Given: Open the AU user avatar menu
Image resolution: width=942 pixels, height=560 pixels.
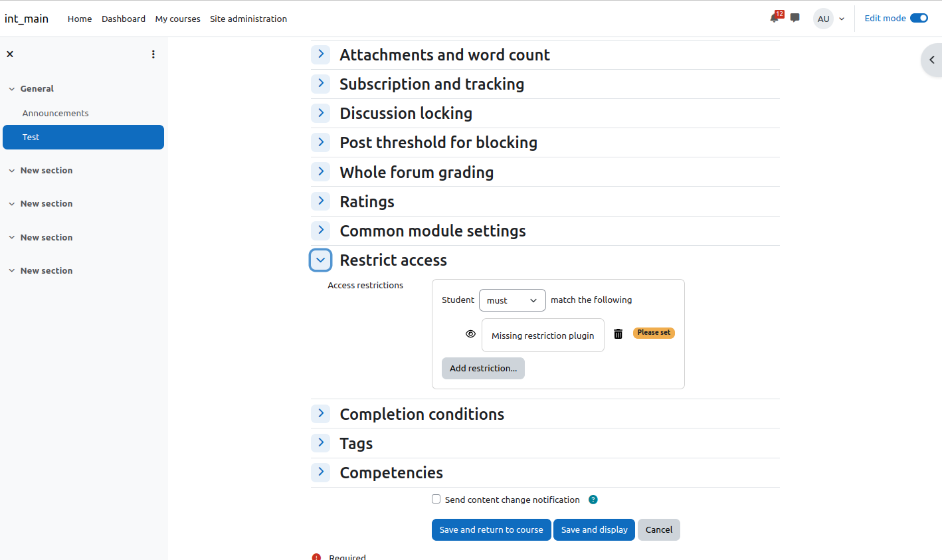Looking at the screenshot, I should tap(829, 19).
